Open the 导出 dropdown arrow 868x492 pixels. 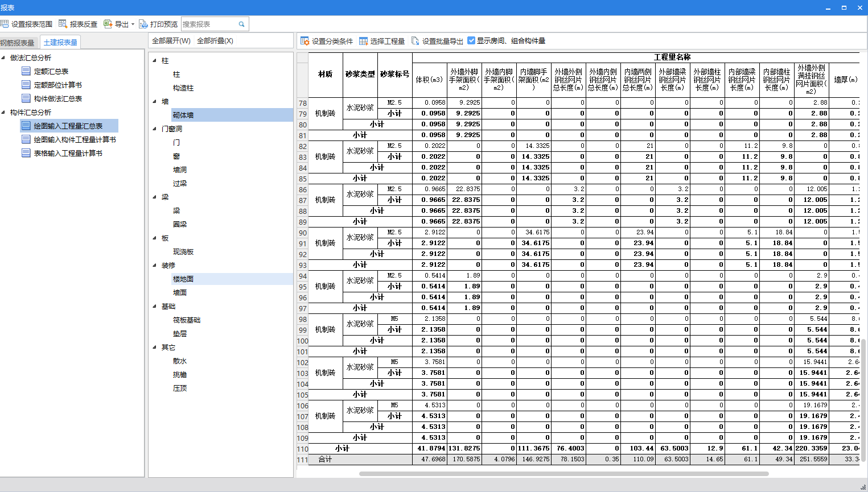[133, 24]
